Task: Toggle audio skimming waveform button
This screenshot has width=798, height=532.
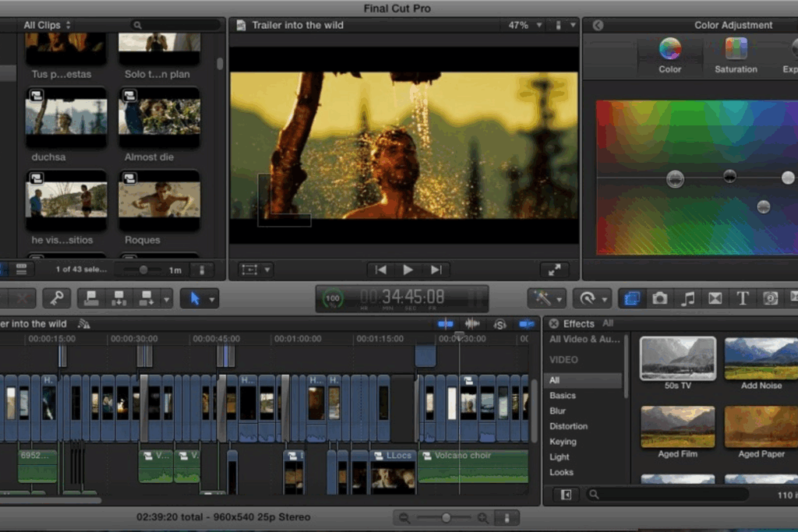Action: pyautogui.click(x=472, y=323)
